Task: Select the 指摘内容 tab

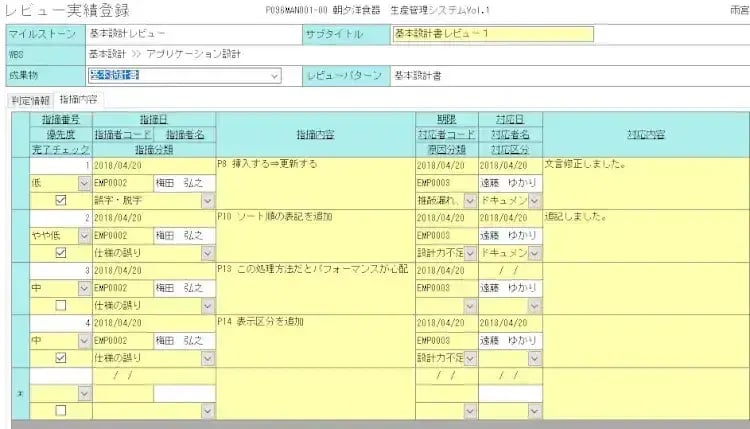Action: point(77,100)
